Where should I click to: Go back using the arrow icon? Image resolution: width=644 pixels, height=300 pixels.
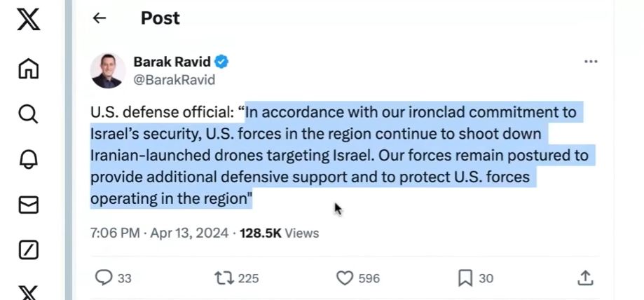[x=100, y=18]
